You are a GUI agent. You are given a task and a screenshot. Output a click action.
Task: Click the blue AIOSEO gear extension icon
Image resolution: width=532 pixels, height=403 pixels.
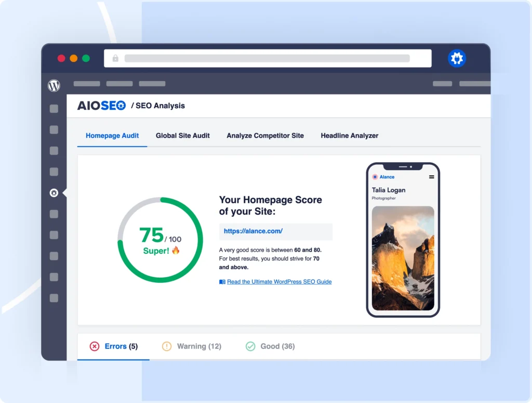click(457, 59)
